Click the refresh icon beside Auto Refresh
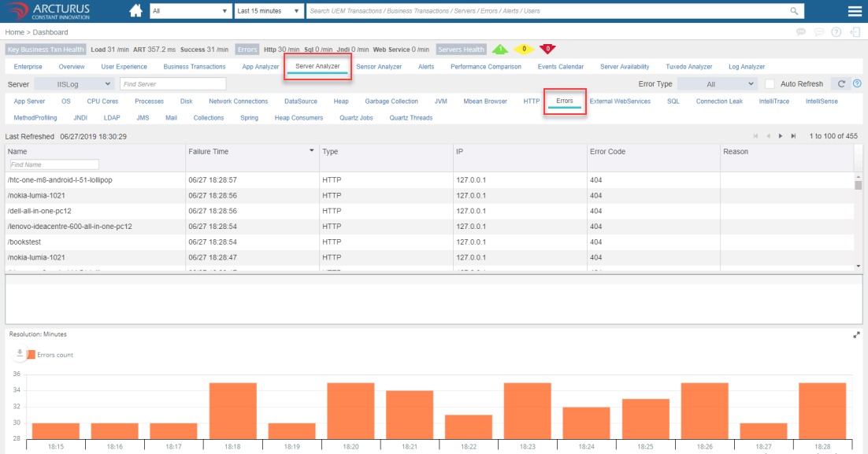The width and height of the screenshot is (868, 454). 841,83
